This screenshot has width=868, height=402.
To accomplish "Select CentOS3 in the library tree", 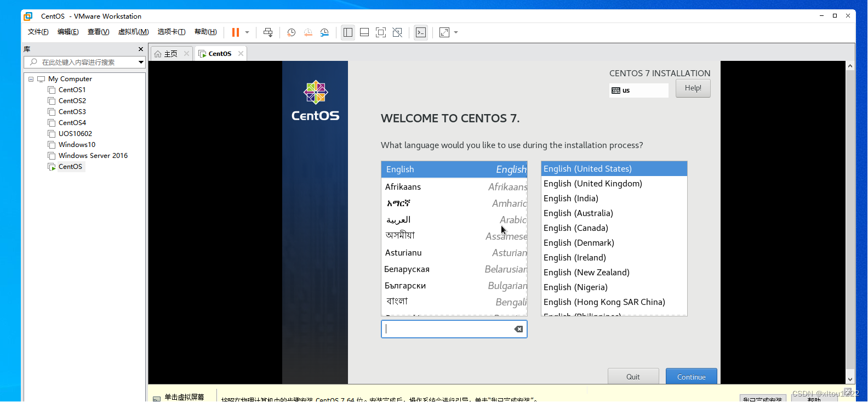I will [x=72, y=112].
